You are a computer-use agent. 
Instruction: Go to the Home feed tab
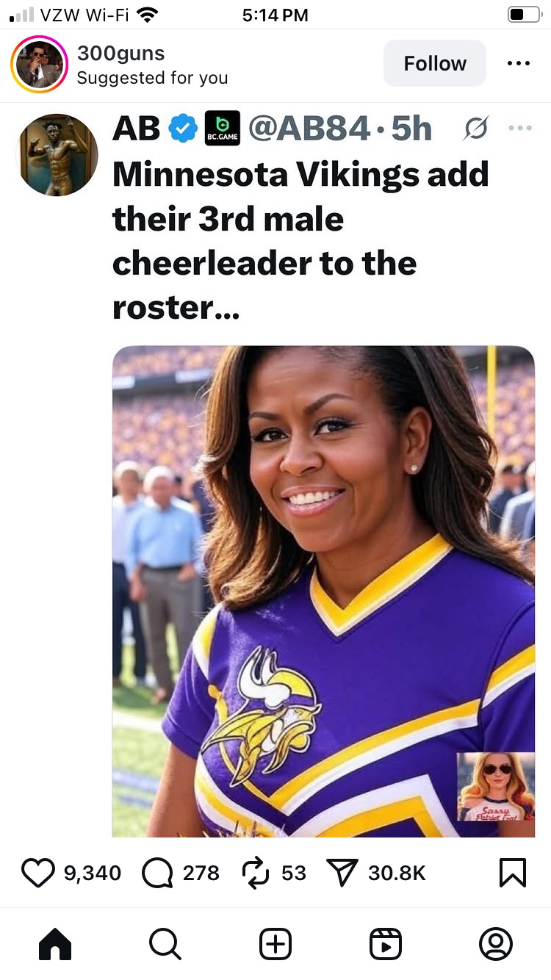coord(55,944)
